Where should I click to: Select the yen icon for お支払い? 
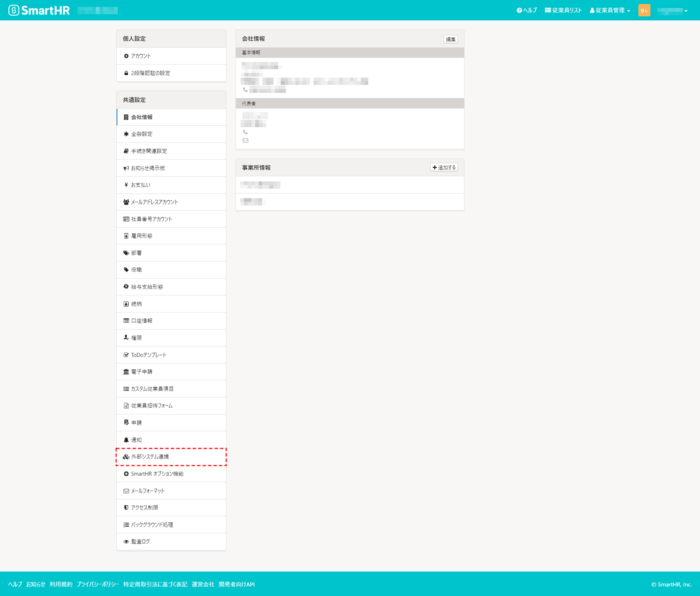[x=126, y=185]
